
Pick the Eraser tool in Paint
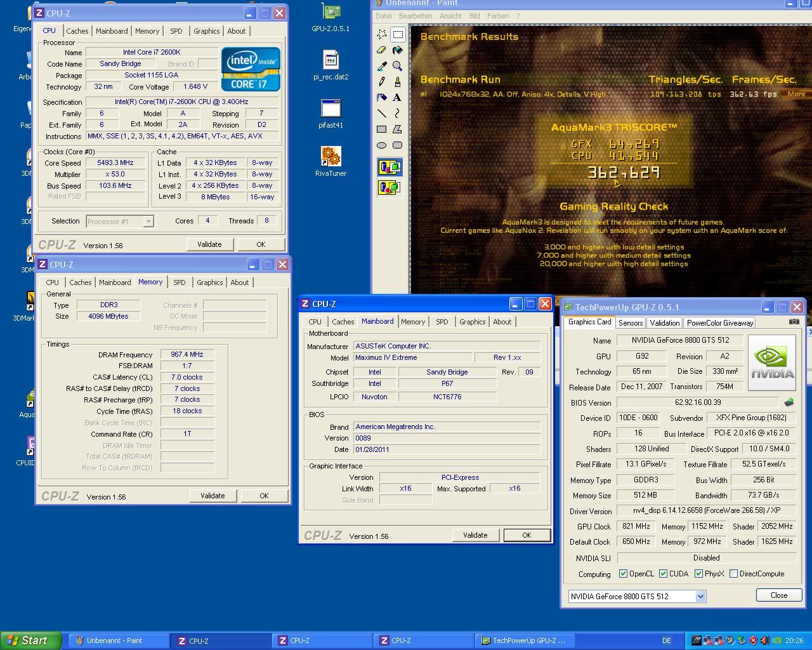coord(382,50)
